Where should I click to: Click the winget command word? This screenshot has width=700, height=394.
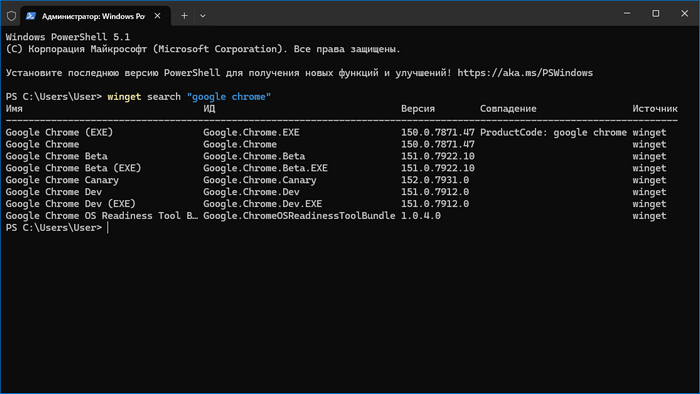coord(124,97)
